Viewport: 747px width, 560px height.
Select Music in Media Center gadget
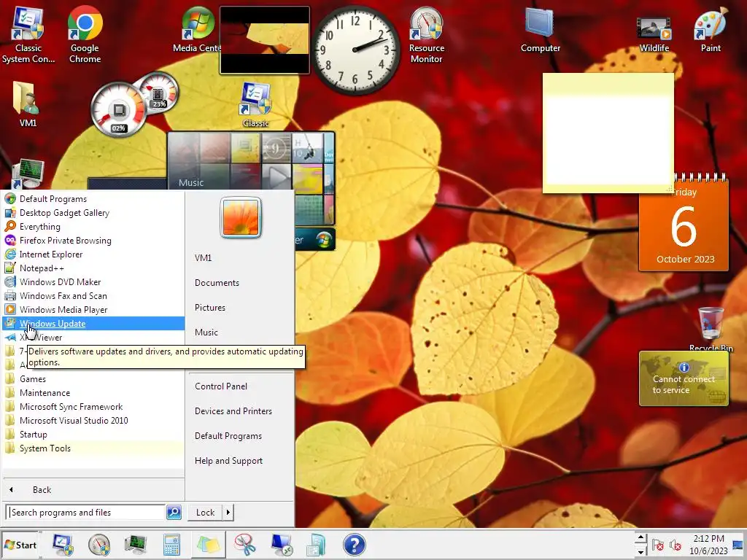[x=190, y=182]
